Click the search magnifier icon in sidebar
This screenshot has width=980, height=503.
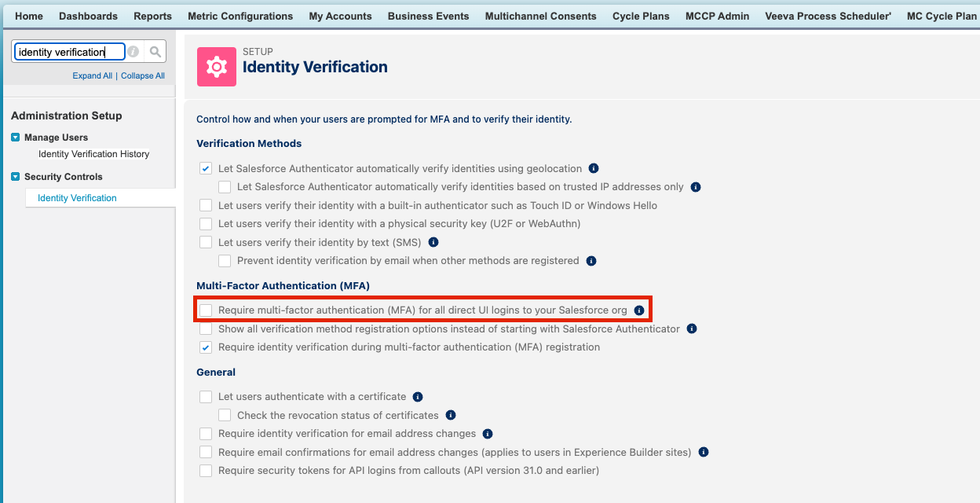coord(155,52)
